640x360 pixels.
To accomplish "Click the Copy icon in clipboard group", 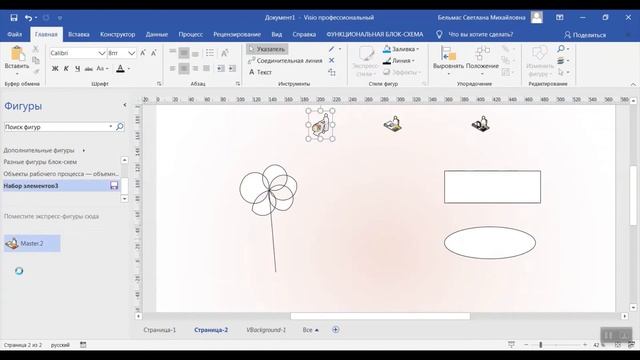I will click(x=36, y=60).
